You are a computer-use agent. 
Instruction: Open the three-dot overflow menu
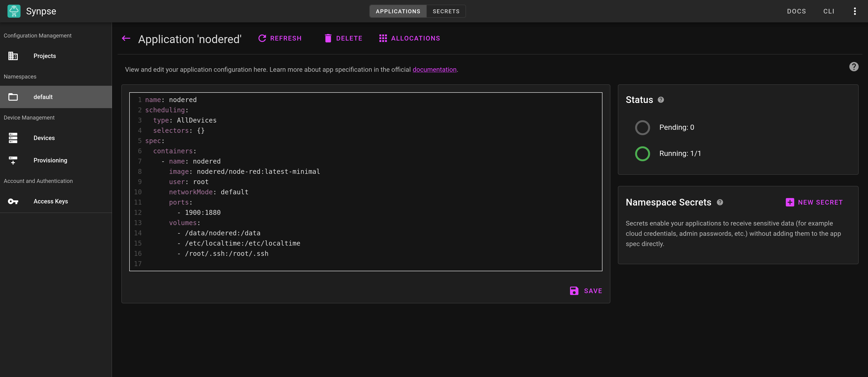(855, 11)
